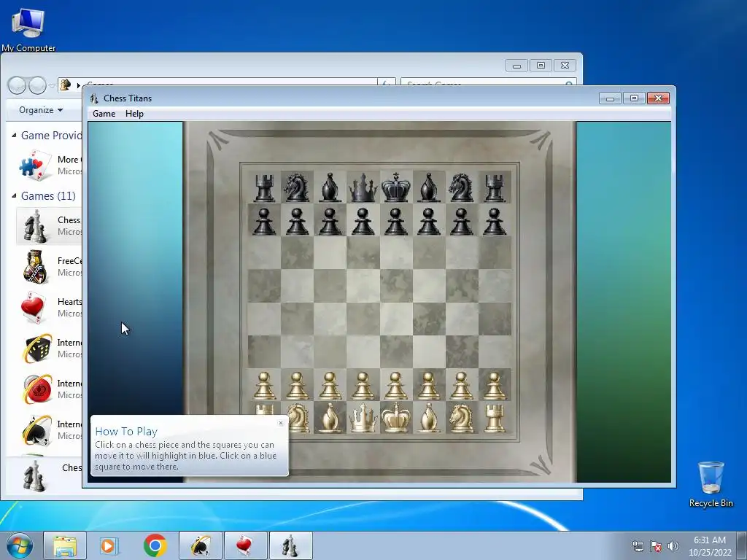The width and height of the screenshot is (747, 560).
Task: Select the black rook in the left corner
Action: click(264, 187)
